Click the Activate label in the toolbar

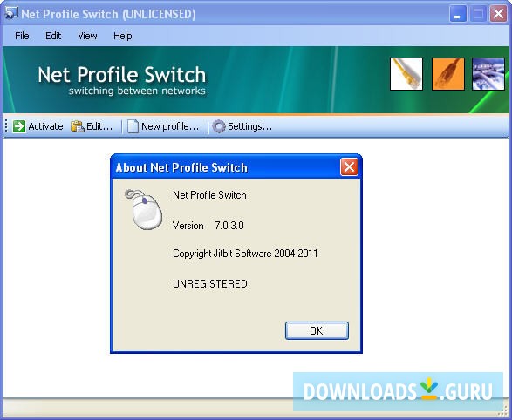[x=45, y=126]
